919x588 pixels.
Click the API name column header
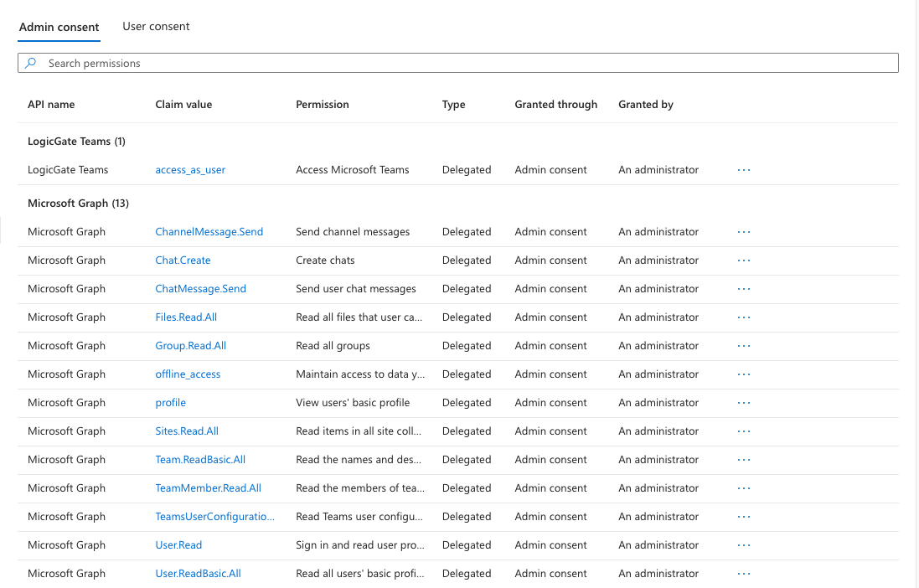pos(51,105)
